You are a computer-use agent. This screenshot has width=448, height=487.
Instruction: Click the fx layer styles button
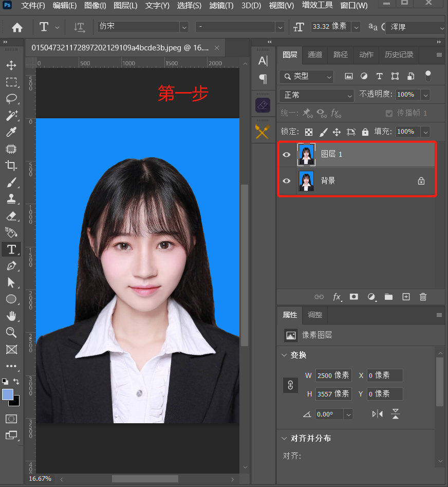337,297
